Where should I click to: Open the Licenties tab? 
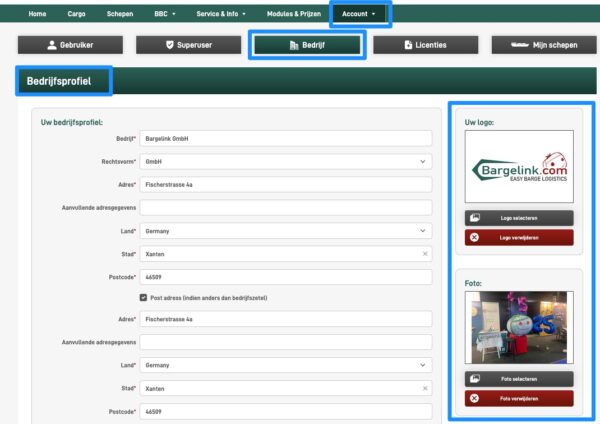coord(426,45)
